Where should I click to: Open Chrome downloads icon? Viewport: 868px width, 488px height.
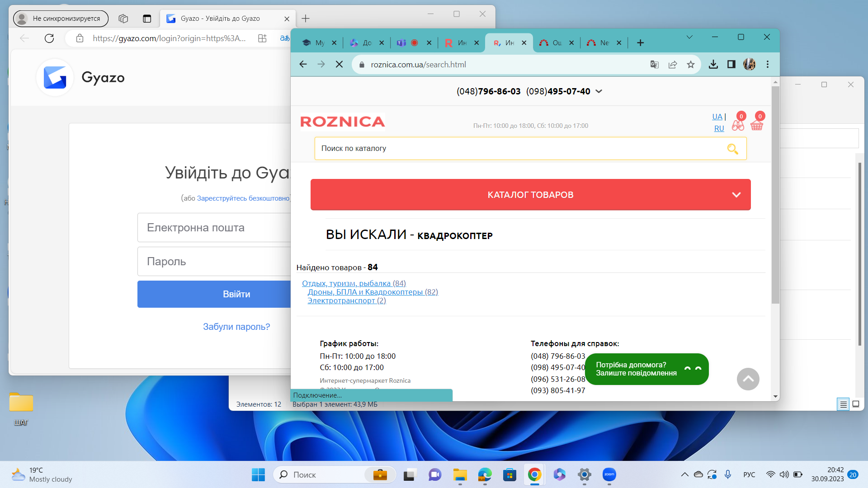click(713, 65)
